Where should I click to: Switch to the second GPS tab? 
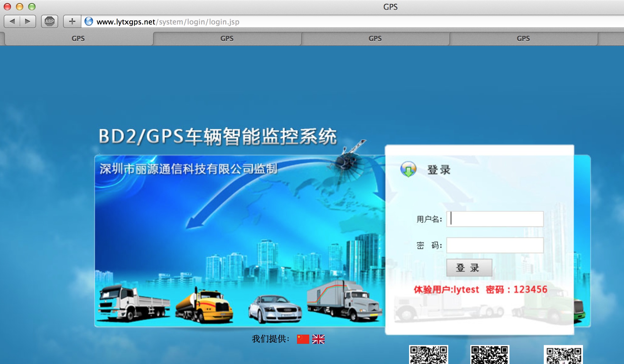click(x=227, y=39)
